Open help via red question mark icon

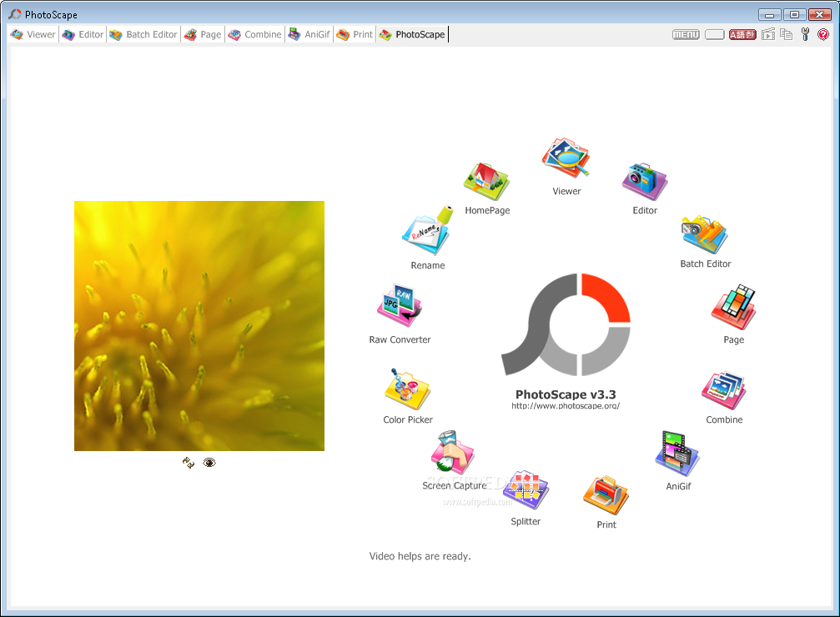point(823,34)
